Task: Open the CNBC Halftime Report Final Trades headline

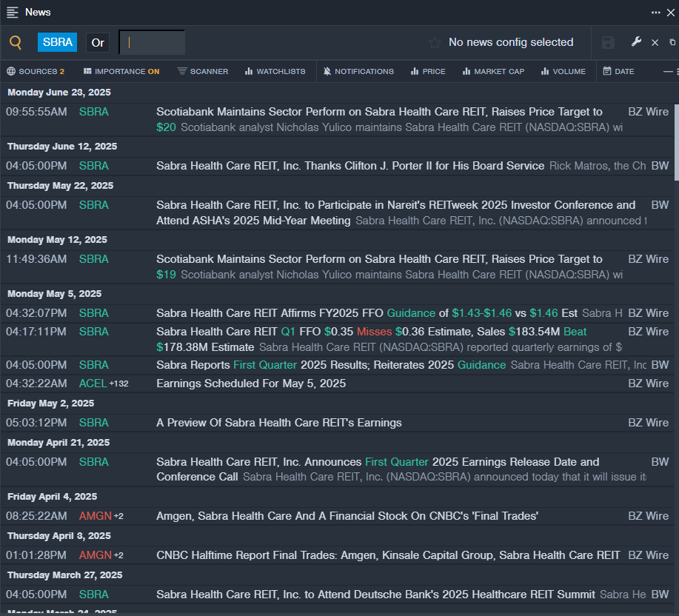Action: [388, 555]
